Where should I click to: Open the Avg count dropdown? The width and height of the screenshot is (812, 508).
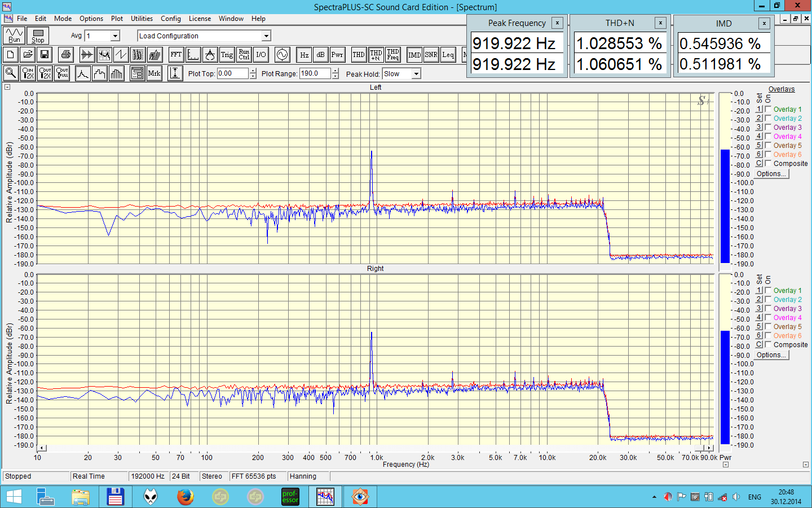click(x=115, y=36)
